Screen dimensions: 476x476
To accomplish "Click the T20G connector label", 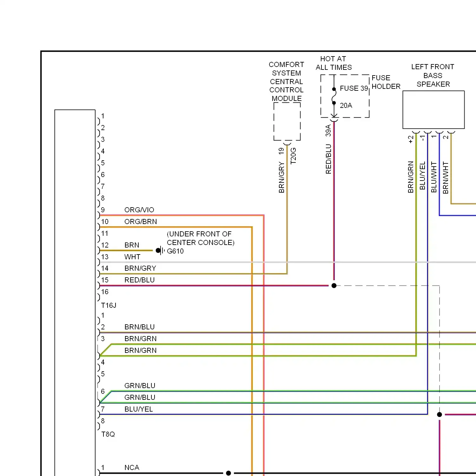I will [293, 156].
